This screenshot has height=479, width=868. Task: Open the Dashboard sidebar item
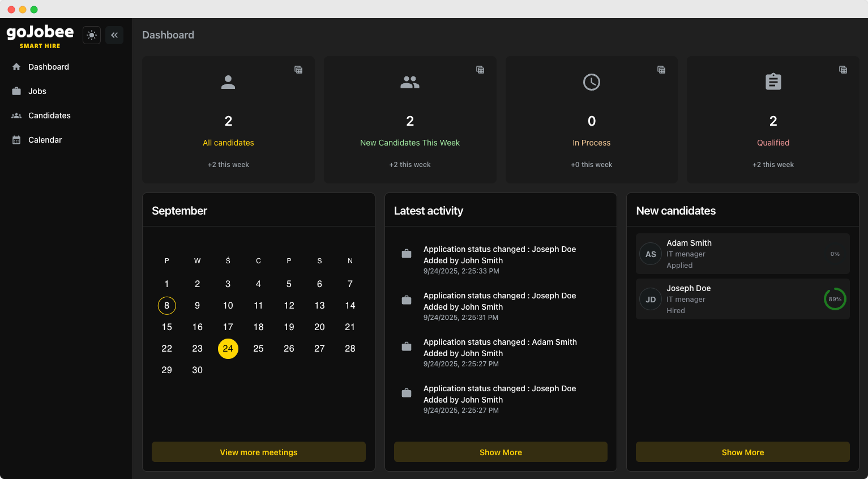click(x=49, y=67)
